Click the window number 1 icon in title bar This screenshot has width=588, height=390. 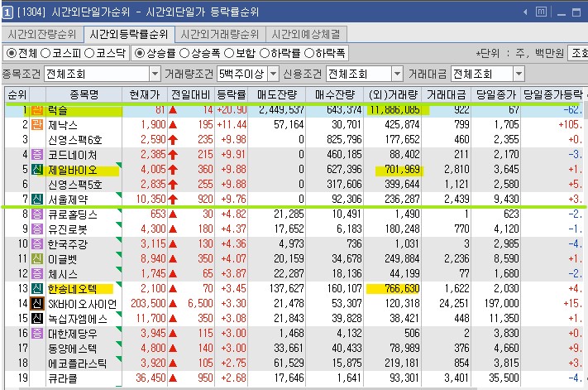7,12
